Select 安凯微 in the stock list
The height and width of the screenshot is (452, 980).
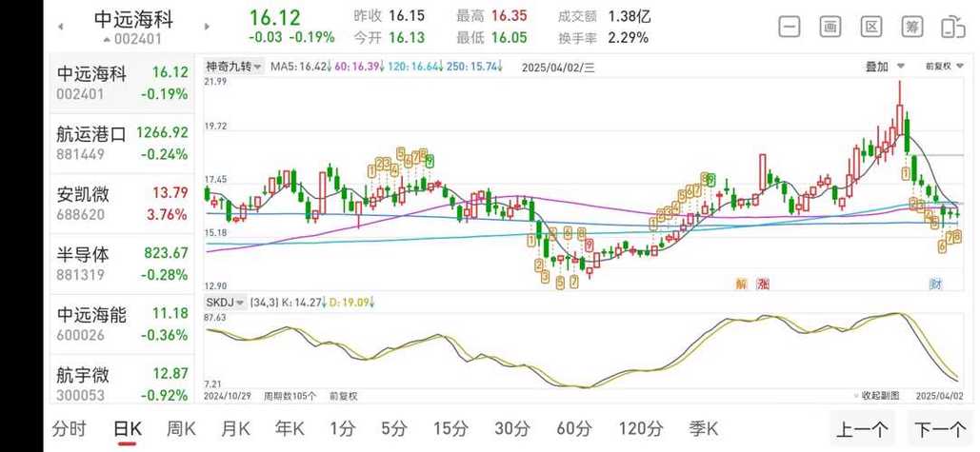pyautogui.click(x=122, y=204)
